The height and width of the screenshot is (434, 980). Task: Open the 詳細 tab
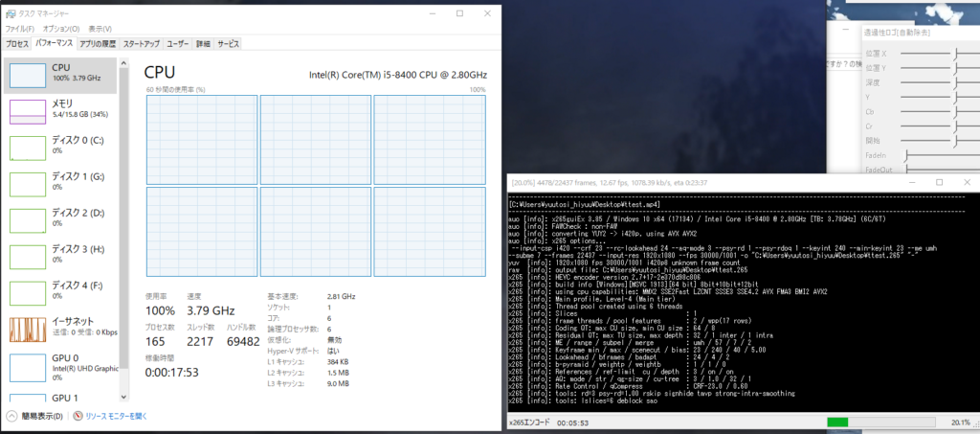203,44
